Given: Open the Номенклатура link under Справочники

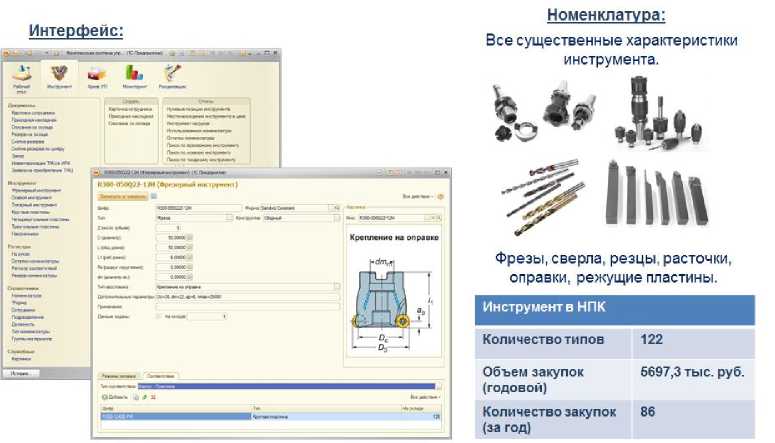Looking at the screenshot, I should pos(27,296).
